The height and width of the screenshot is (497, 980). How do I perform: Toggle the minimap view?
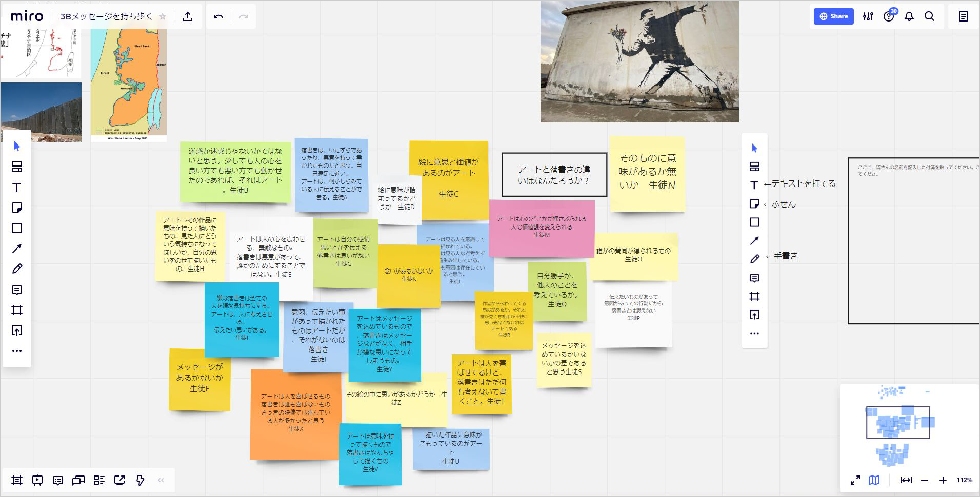point(874,480)
